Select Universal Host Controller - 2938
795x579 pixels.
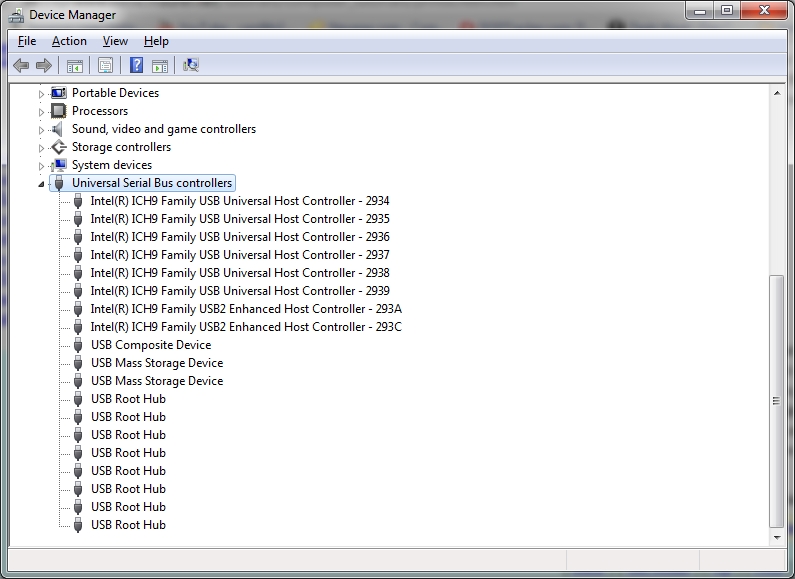(x=240, y=273)
